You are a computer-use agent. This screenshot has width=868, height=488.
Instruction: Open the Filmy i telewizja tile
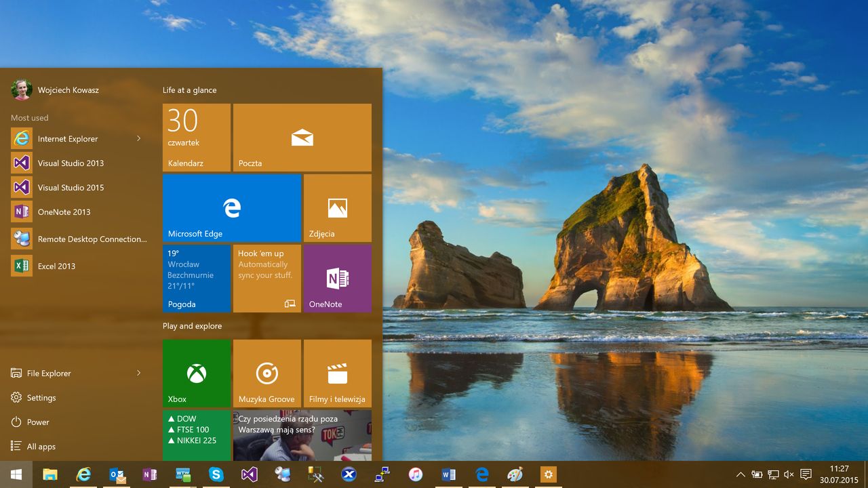click(x=338, y=373)
